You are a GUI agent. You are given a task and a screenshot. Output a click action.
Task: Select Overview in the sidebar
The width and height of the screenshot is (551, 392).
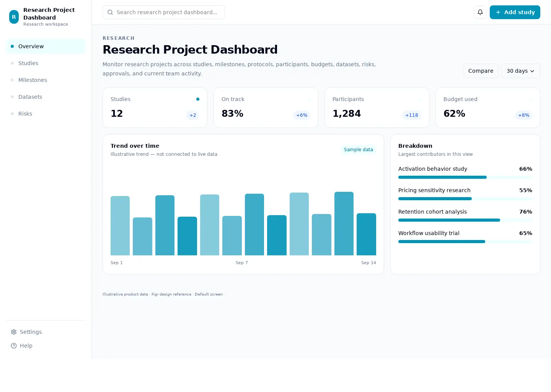46,46
